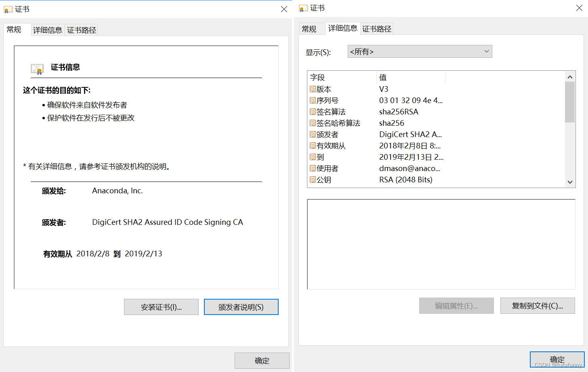Click the left window title bar certificate icon
This screenshot has width=588, height=372.
[8, 9]
